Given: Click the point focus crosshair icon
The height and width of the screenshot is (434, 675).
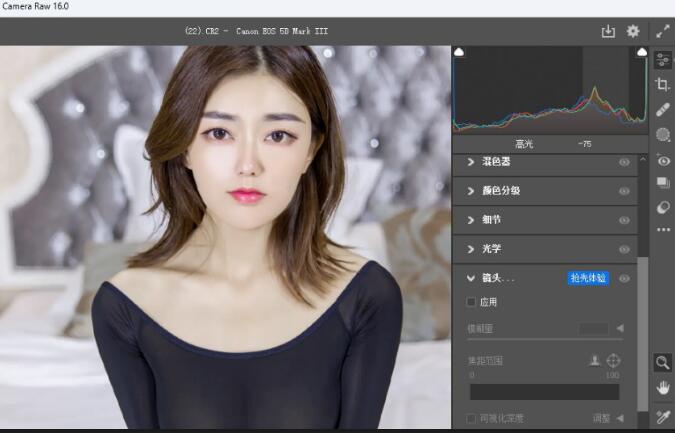Looking at the screenshot, I should tap(613, 360).
